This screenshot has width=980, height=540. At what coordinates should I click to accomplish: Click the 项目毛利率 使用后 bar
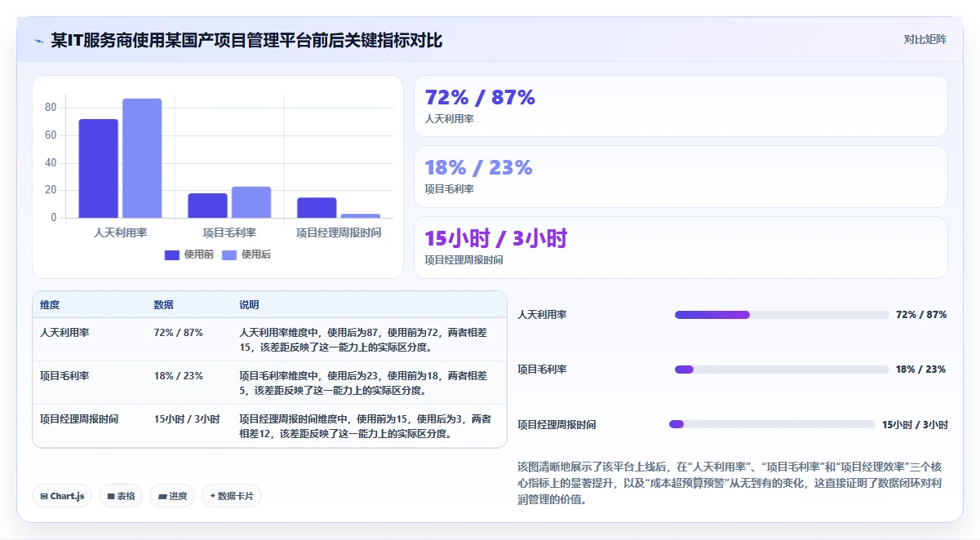251,202
